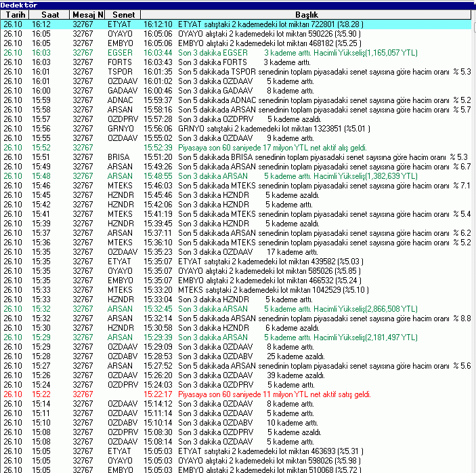Viewport: 476px width, 473px height.
Task: Click the Tarih column header
Action: [12, 14]
